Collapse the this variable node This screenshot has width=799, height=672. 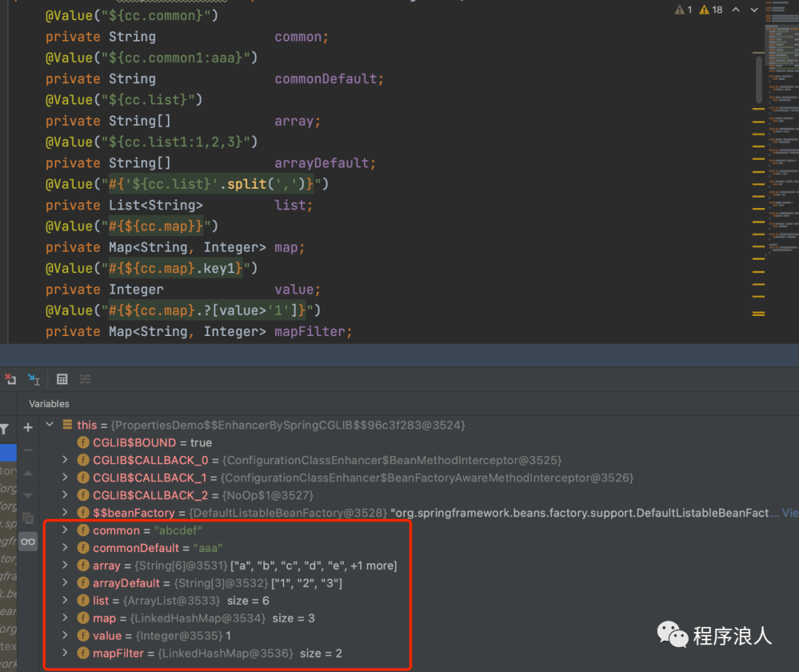pos(50,424)
